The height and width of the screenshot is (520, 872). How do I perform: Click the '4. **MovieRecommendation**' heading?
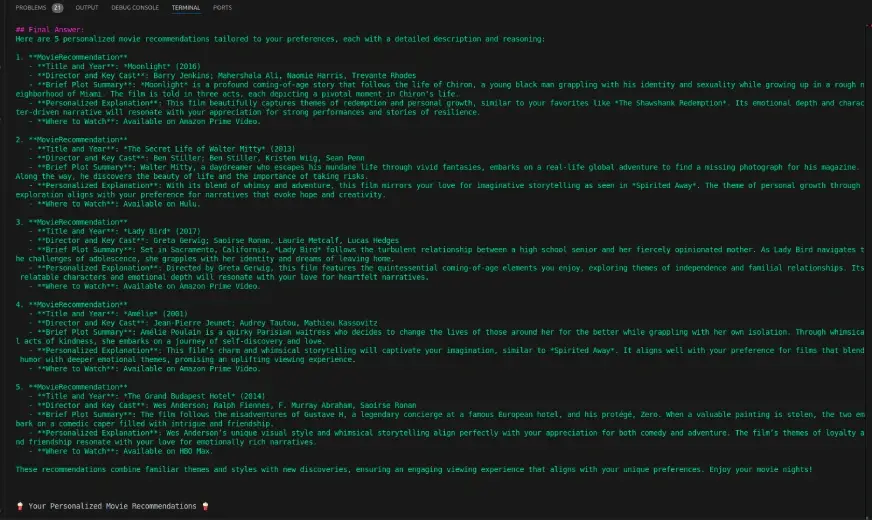coord(71,304)
